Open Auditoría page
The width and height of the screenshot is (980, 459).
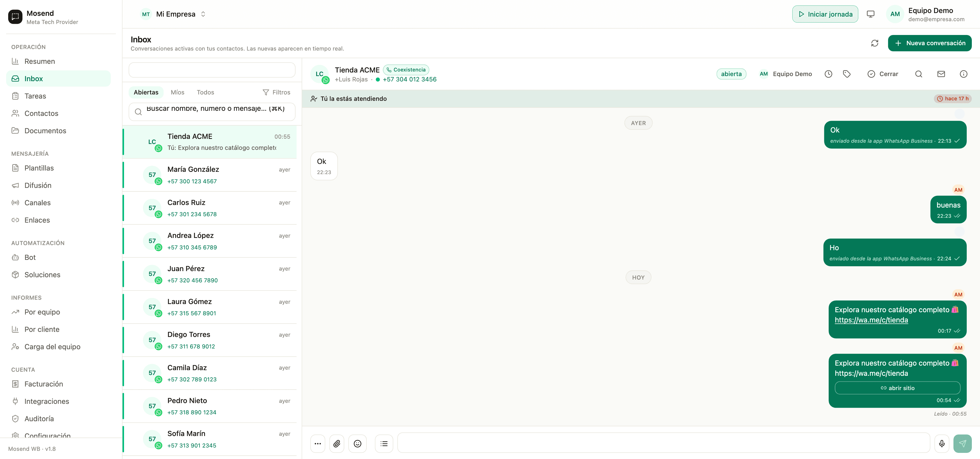58,419
